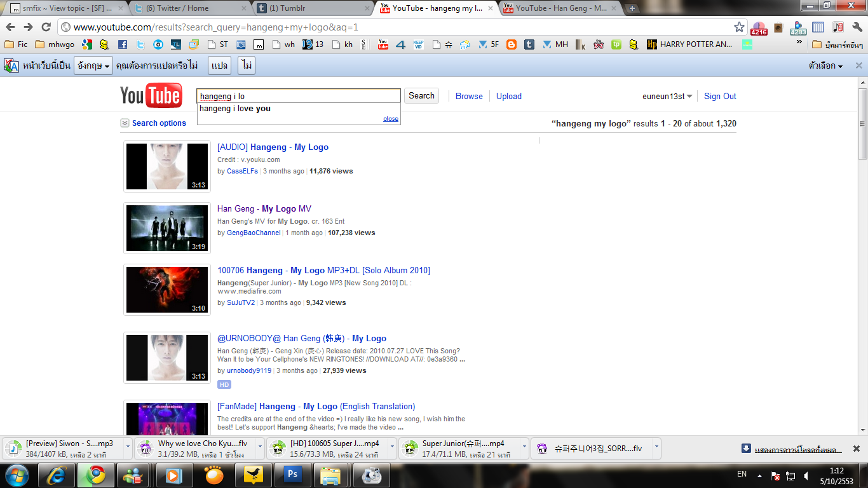Click the translate button in translate bar

219,65
